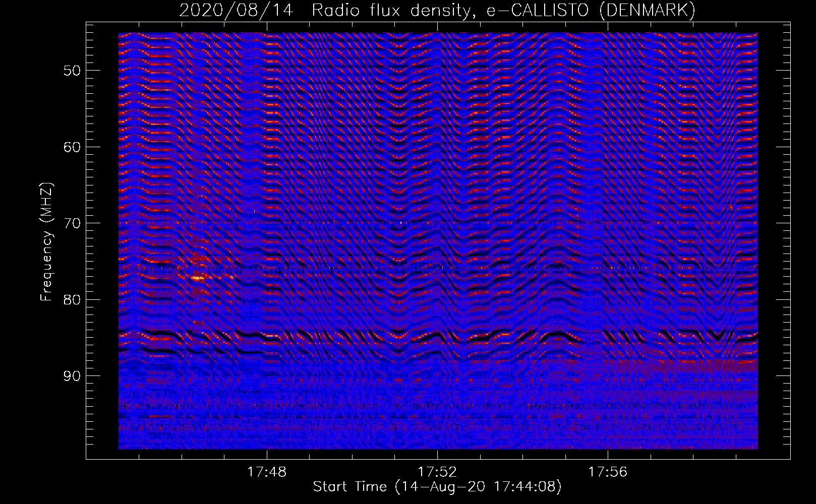Click the 90 frequency tick label
The height and width of the screenshot is (504, 816).
click(x=72, y=376)
